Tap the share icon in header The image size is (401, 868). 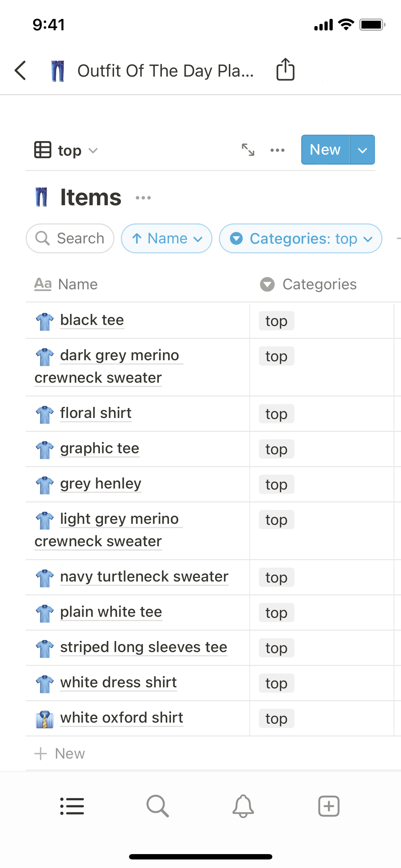coord(285,69)
